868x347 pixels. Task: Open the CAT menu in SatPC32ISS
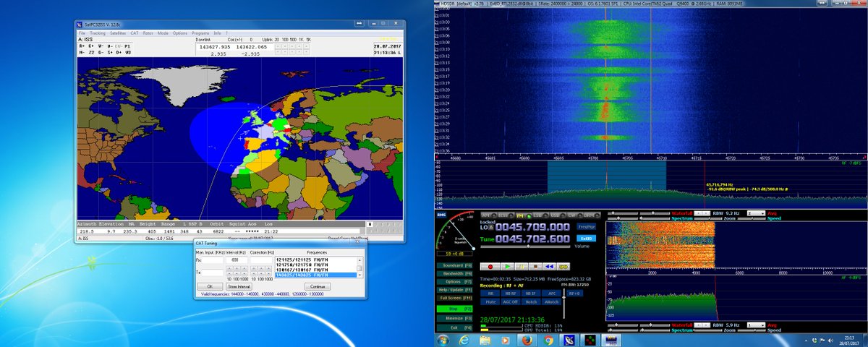coord(135,33)
